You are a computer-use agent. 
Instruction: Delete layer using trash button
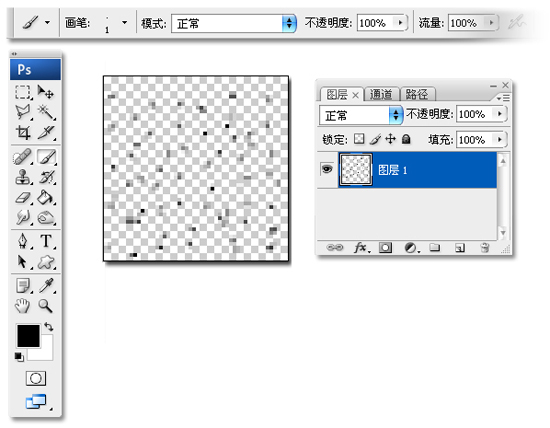tap(485, 248)
